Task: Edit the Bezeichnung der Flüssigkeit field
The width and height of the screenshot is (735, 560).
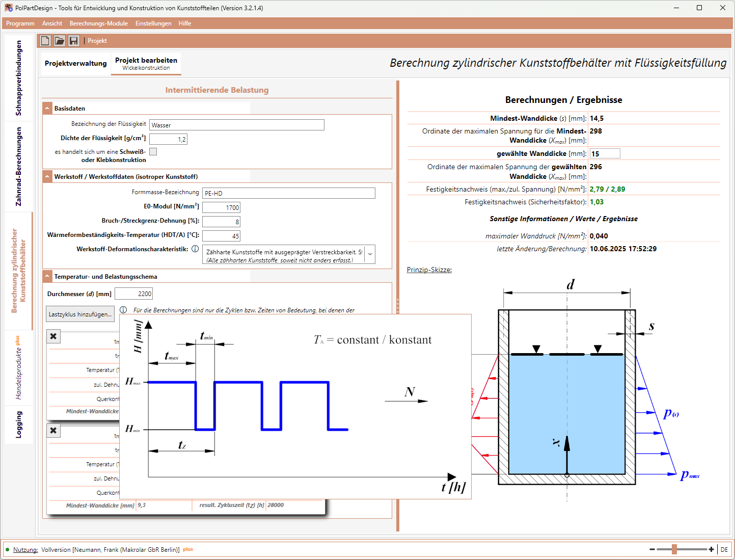Action: point(237,125)
